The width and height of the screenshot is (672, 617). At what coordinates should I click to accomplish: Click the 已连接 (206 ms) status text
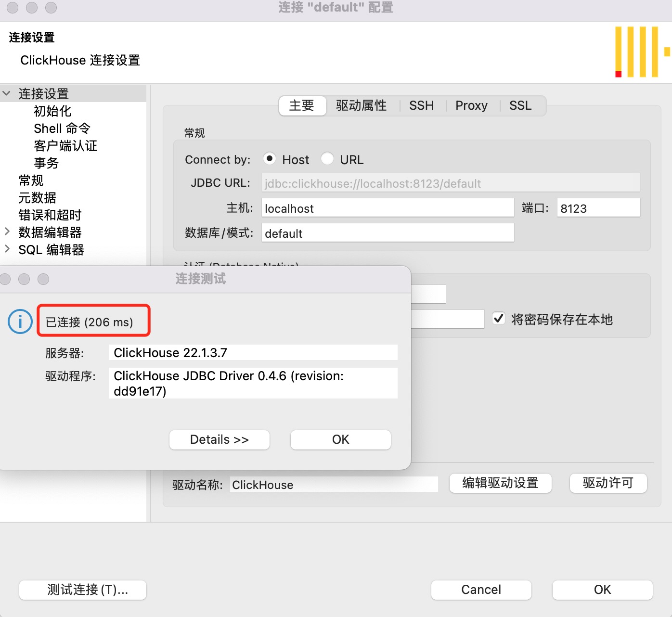click(x=89, y=322)
